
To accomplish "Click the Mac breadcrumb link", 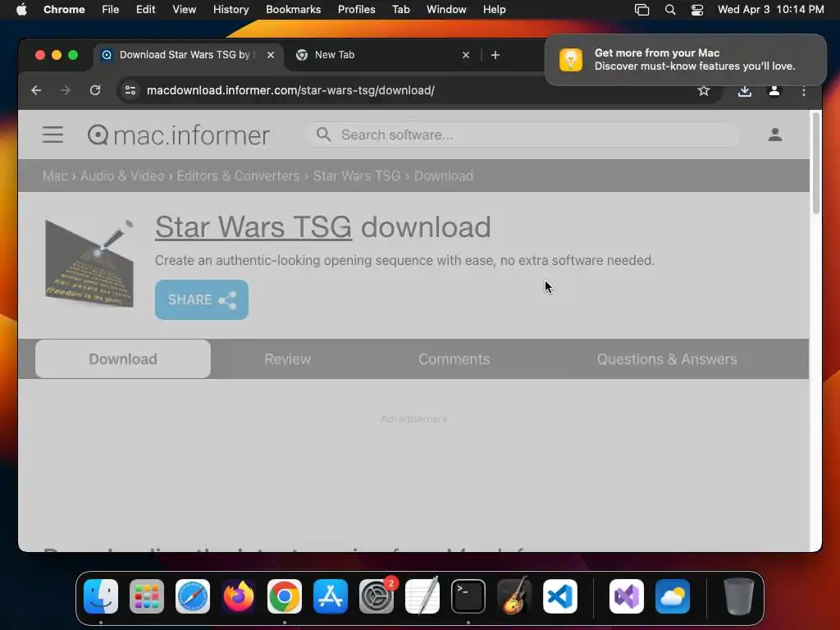I will (x=55, y=176).
